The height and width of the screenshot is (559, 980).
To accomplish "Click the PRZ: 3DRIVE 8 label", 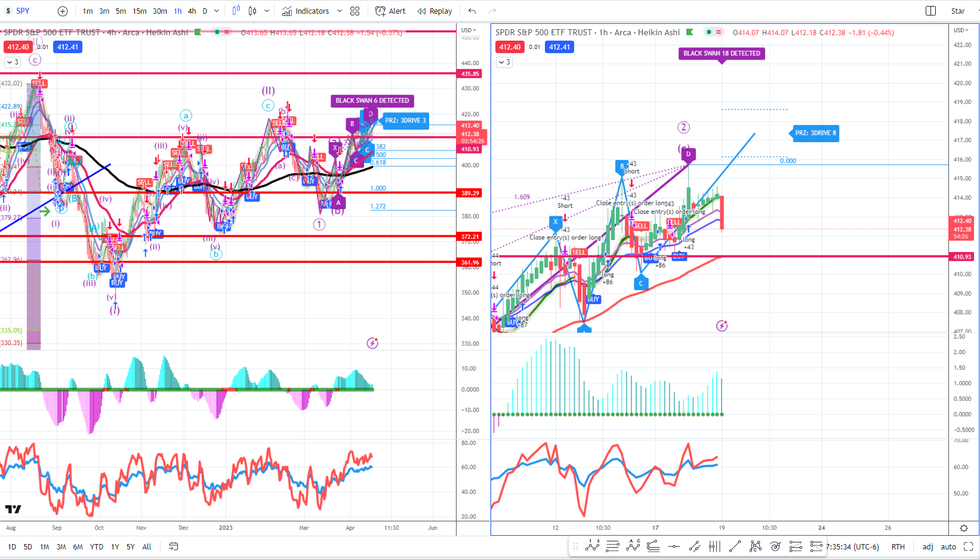I will click(815, 133).
